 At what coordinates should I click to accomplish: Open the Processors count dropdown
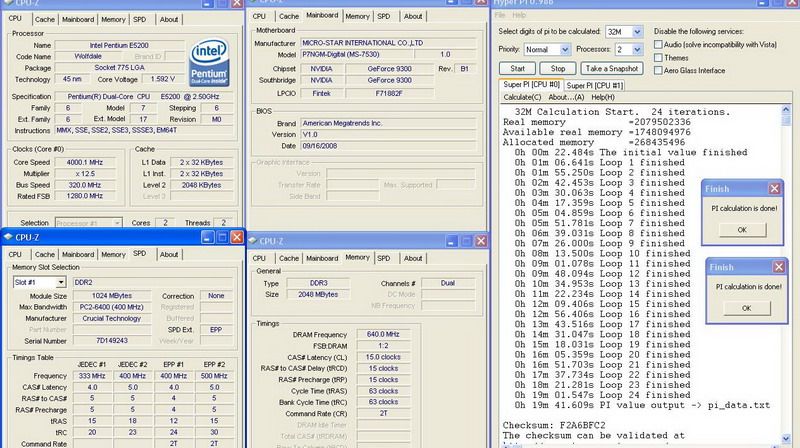637,49
